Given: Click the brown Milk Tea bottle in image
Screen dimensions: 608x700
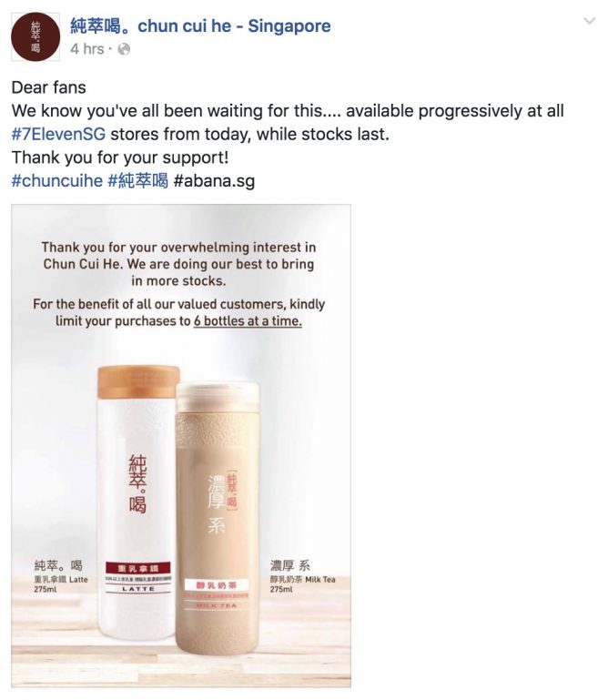Looking at the screenshot, I should (217, 518).
